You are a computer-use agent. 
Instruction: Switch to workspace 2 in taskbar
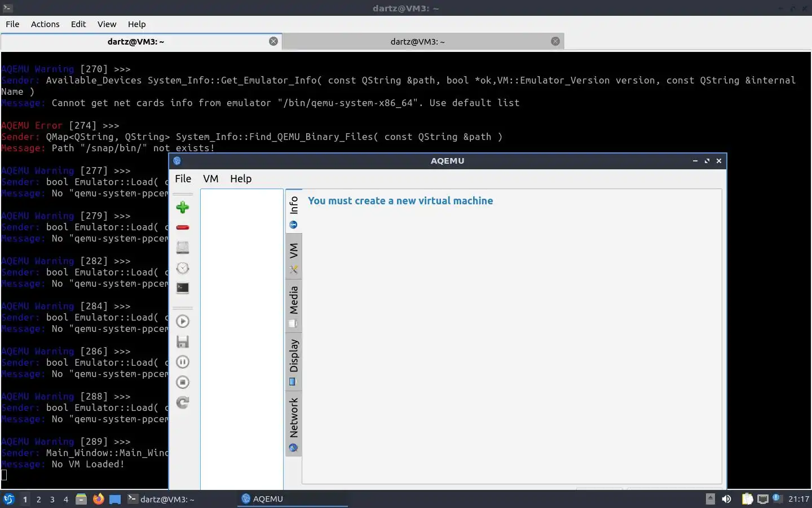coord(38,499)
